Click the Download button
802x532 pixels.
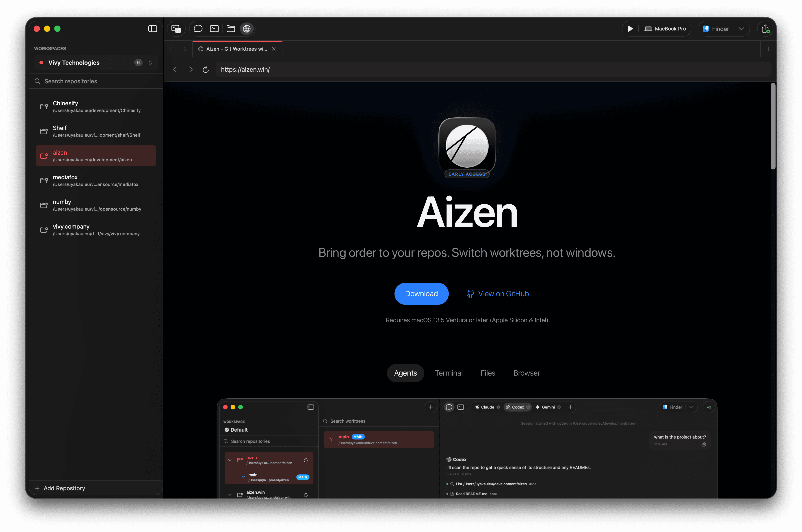[x=422, y=294]
